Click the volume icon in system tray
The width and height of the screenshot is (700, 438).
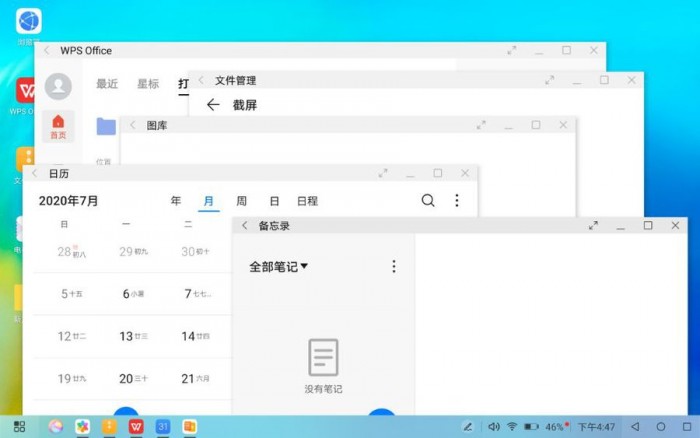click(x=491, y=427)
